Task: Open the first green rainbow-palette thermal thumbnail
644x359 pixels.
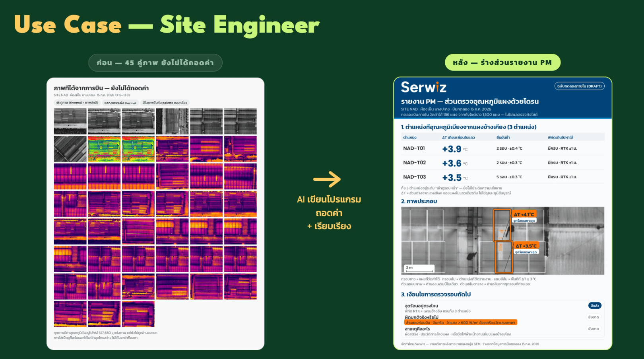Action: (x=104, y=148)
